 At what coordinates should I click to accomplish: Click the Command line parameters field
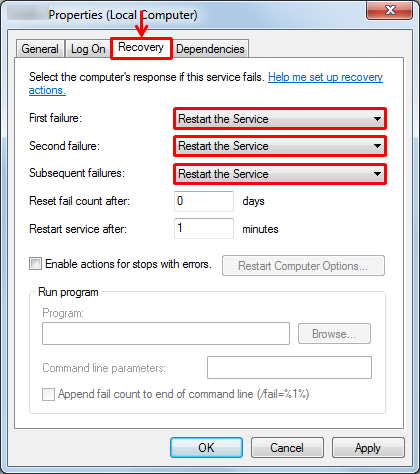pyautogui.click(x=289, y=367)
